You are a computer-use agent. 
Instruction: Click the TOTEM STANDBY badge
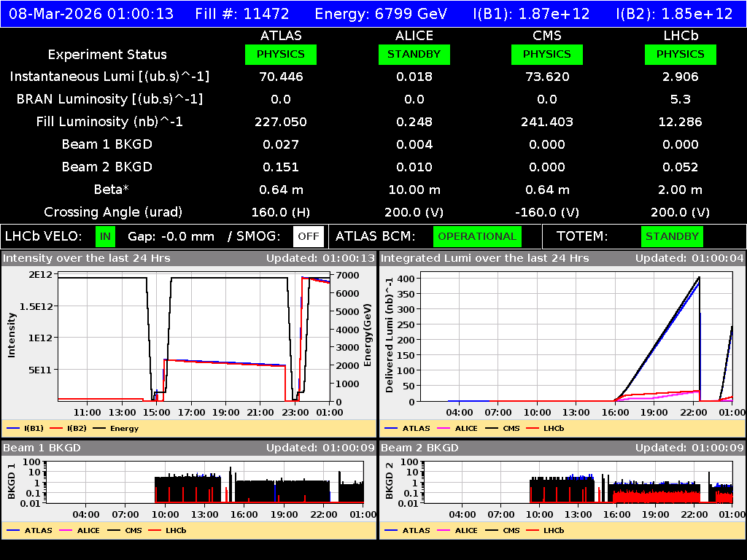click(x=673, y=236)
